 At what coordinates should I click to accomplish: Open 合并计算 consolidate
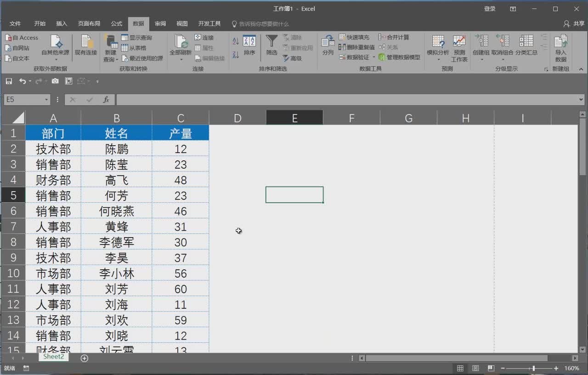click(x=394, y=37)
